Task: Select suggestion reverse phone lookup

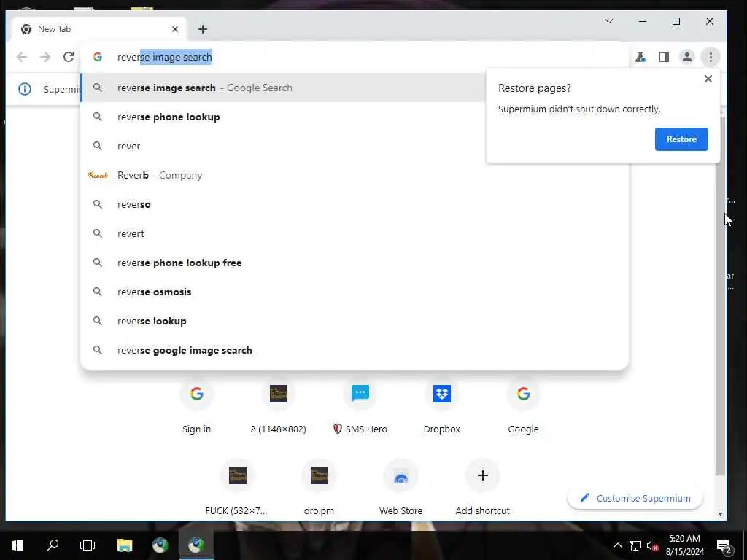Action: [x=283, y=117]
